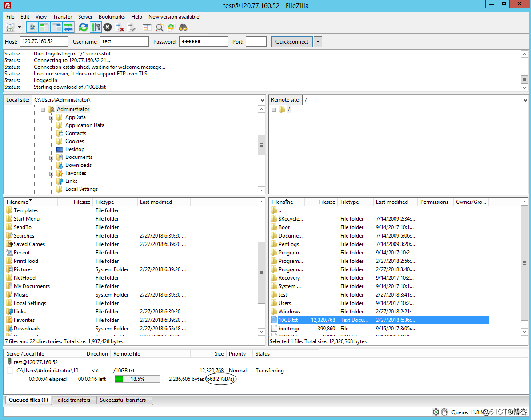
Task: Select the Recovery remote folder
Action: (x=379, y=278)
